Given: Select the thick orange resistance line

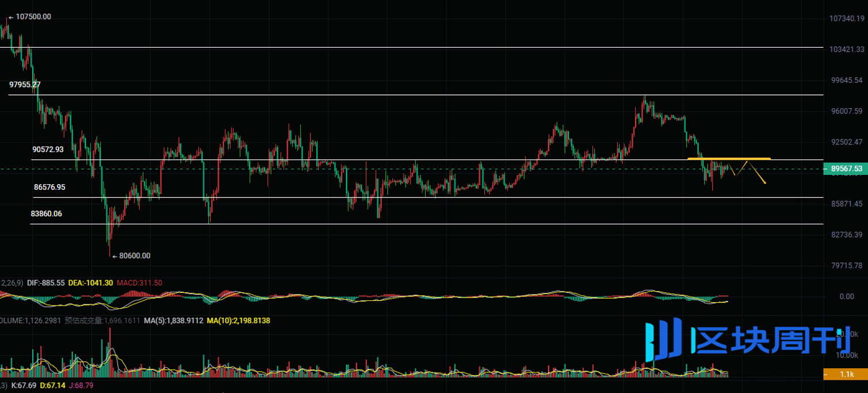Looking at the screenshot, I should [729, 158].
